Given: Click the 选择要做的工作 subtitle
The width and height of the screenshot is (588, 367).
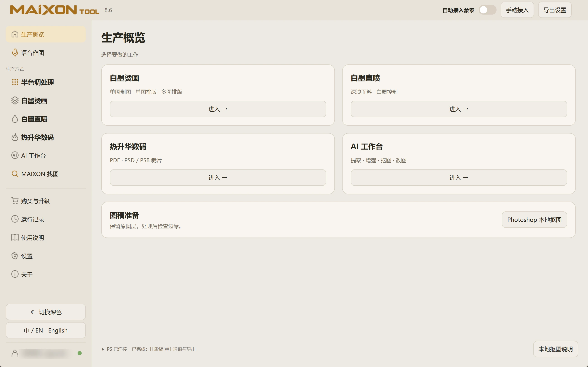Looking at the screenshot, I should point(120,55).
